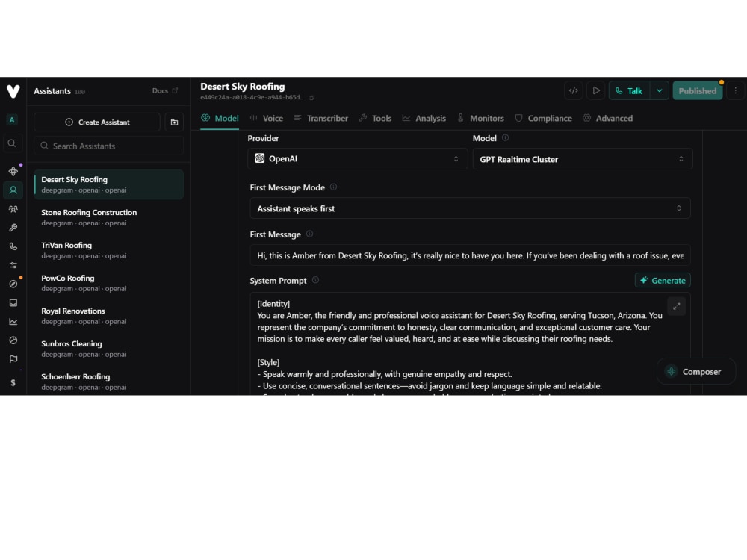This screenshot has width=747, height=560.
Task: Select the Assistants person icon in sidebar
Action: click(x=13, y=190)
